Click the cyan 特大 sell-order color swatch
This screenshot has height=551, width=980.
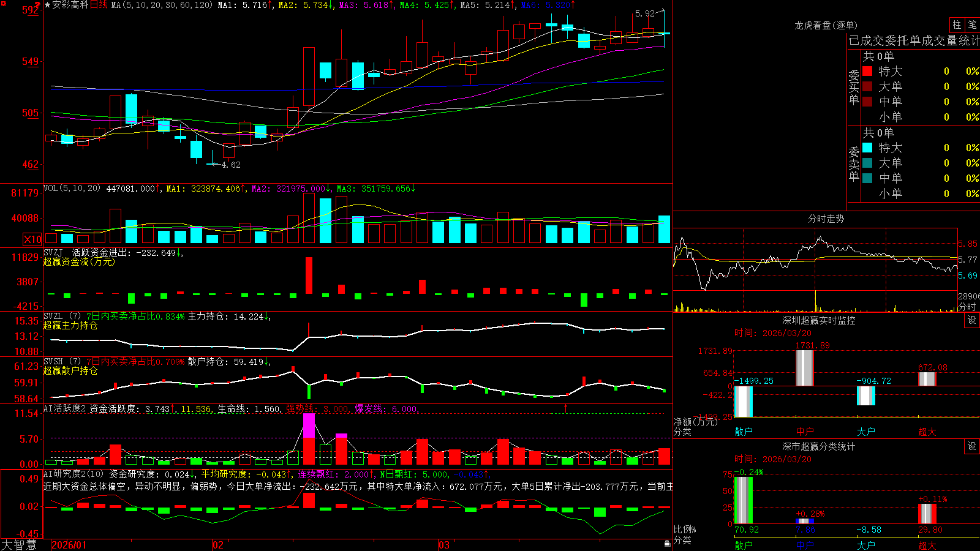pos(867,148)
